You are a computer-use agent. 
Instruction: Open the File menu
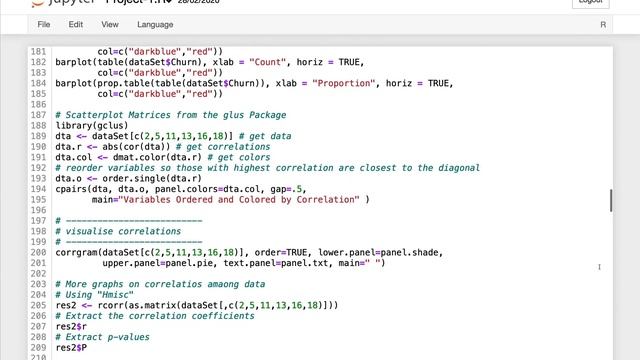(44, 24)
